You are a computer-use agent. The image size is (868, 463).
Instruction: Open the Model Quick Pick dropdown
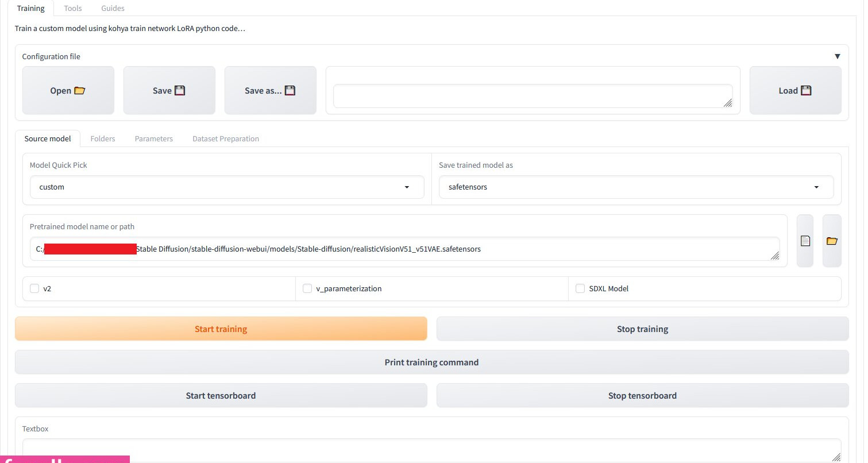click(x=227, y=187)
